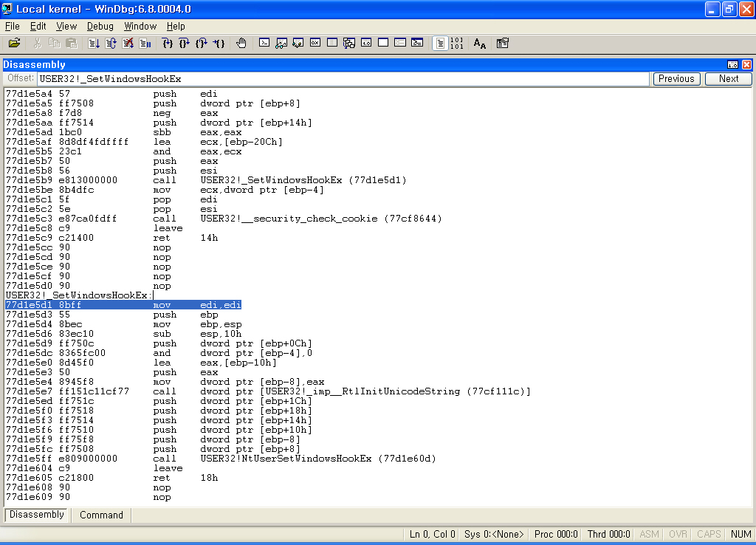
Task: Enable Source Mode On toggle icon
Action: pyautogui.click(x=440, y=44)
